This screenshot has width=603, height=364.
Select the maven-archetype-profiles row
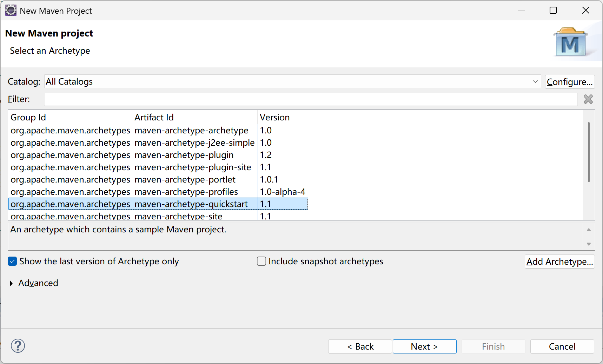(158, 192)
